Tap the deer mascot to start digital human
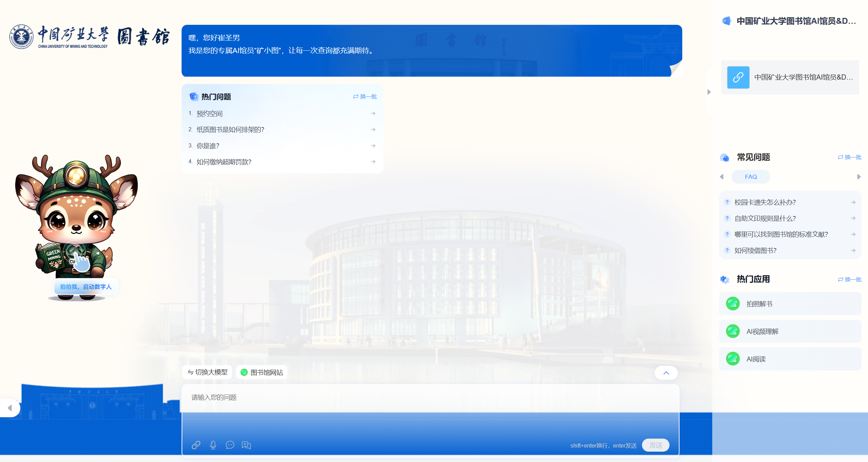 [x=76, y=224]
